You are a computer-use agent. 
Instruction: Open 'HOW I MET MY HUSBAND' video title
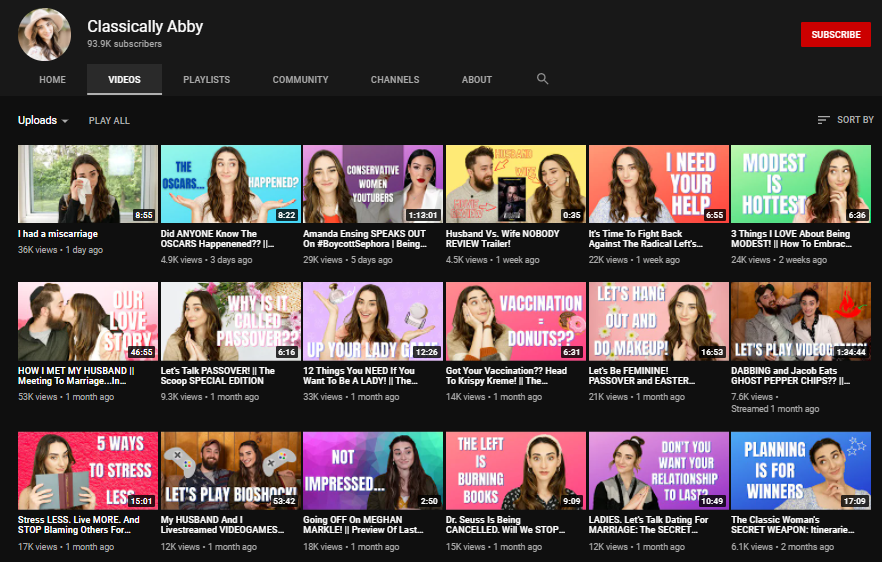(x=76, y=376)
